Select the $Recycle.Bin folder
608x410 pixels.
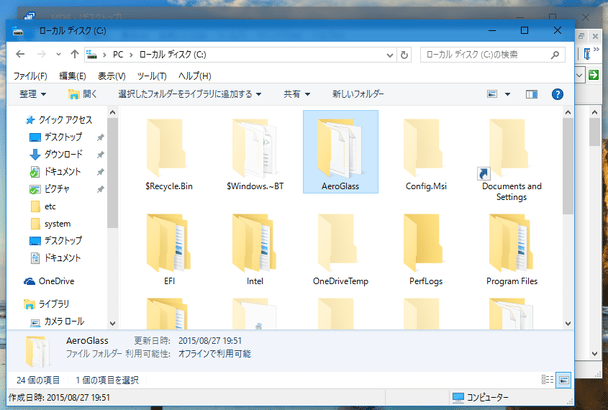pyautogui.click(x=169, y=155)
